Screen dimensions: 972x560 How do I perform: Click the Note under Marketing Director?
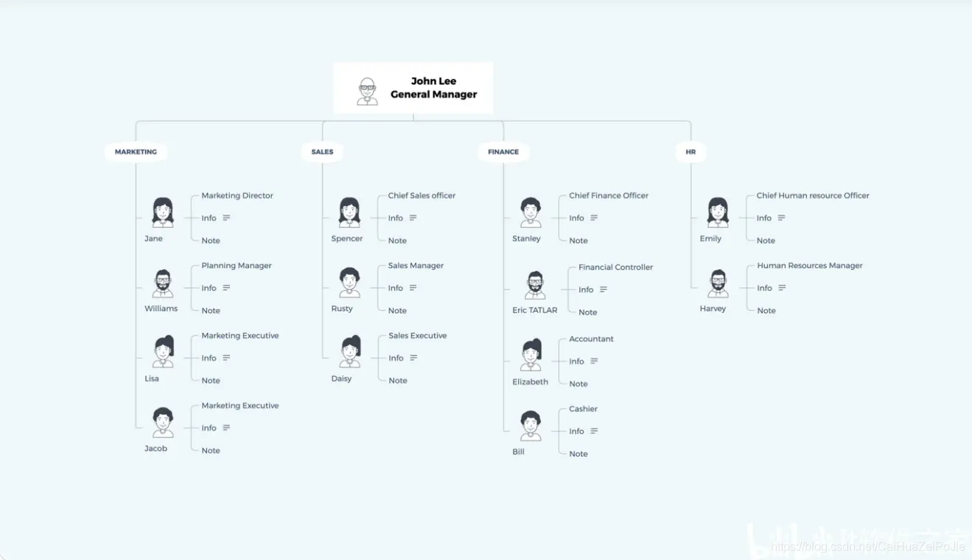click(x=211, y=241)
